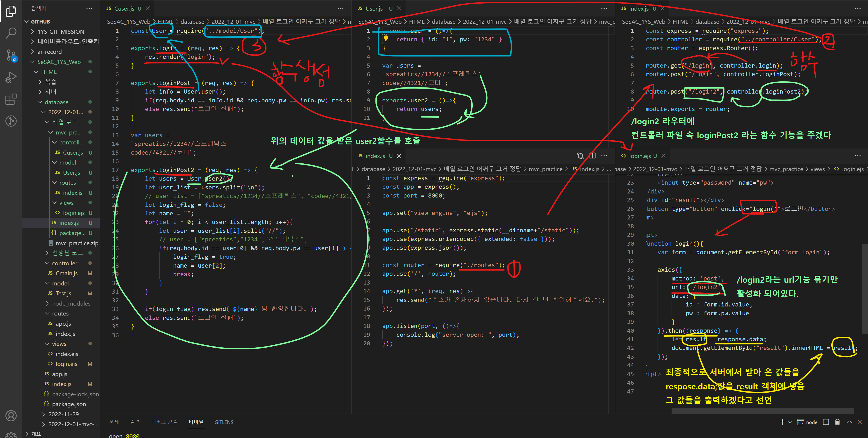The height and width of the screenshot is (438, 868).
Task: Kill terminal with the trash icon
Action: click(837, 422)
